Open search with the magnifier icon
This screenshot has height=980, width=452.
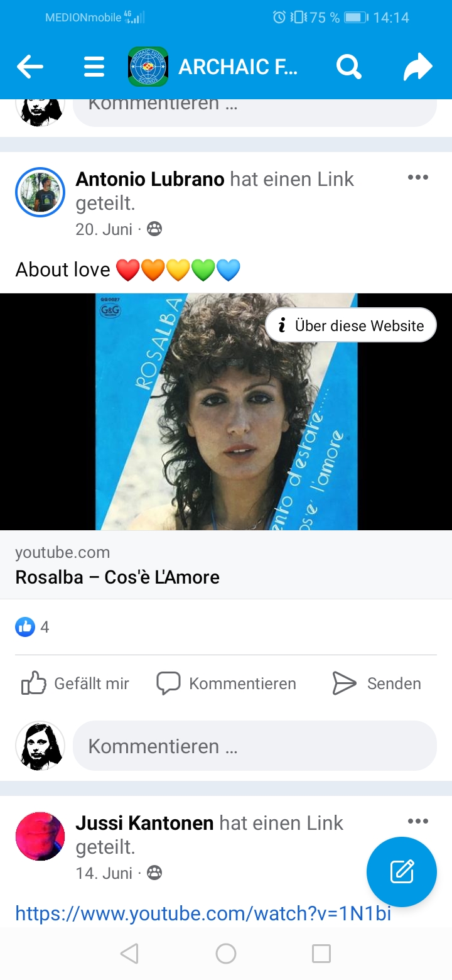pos(348,66)
